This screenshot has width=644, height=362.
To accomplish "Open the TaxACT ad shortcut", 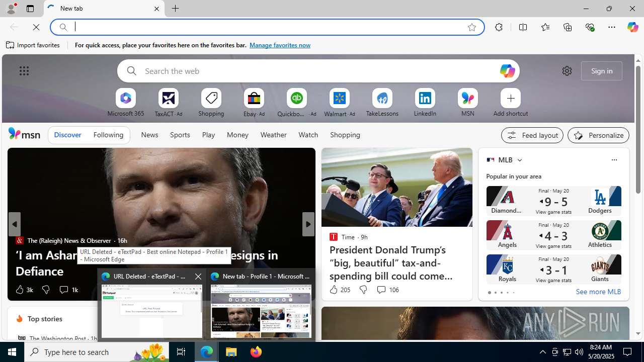I will [168, 103].
